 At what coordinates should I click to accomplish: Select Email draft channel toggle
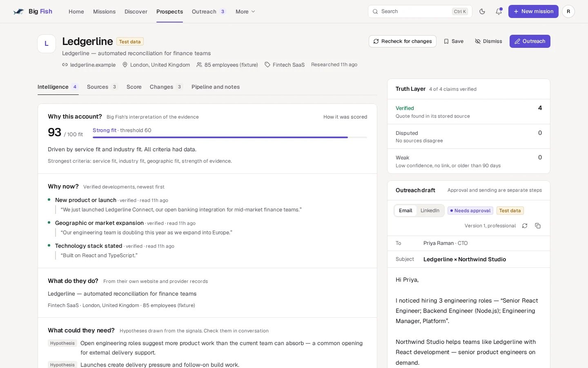point(405,211)
